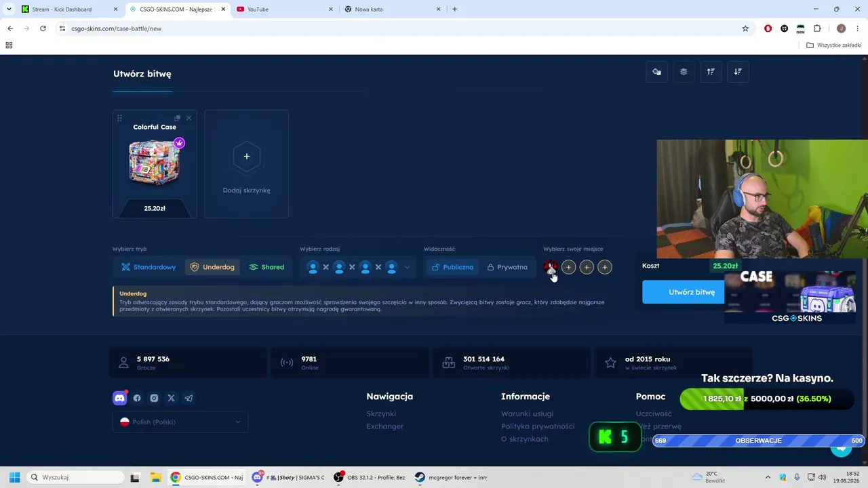
Task: Open the Colorful Case image
Action: [155, 163]
